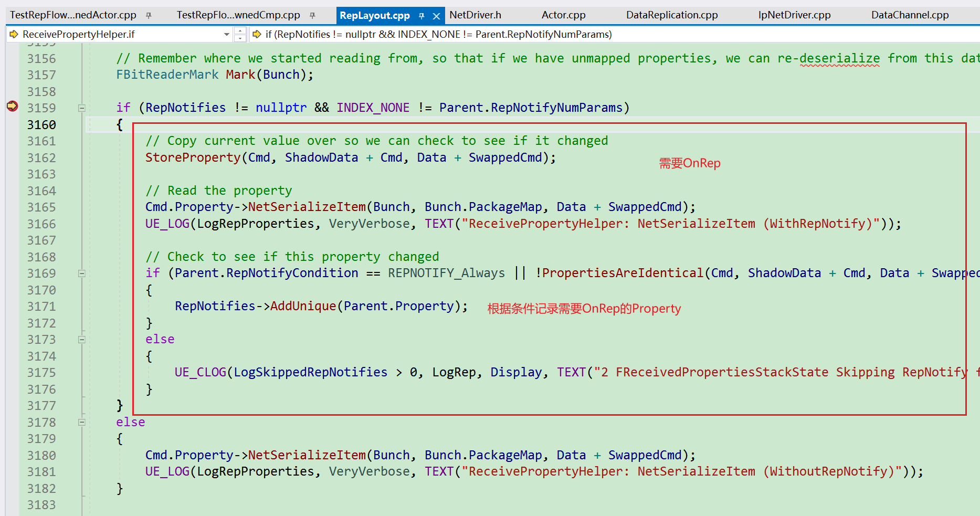Click arrow icon beside ReceivePropertyHelper.if scope
The width and height of the screenshot is (980, 516).
14,34
